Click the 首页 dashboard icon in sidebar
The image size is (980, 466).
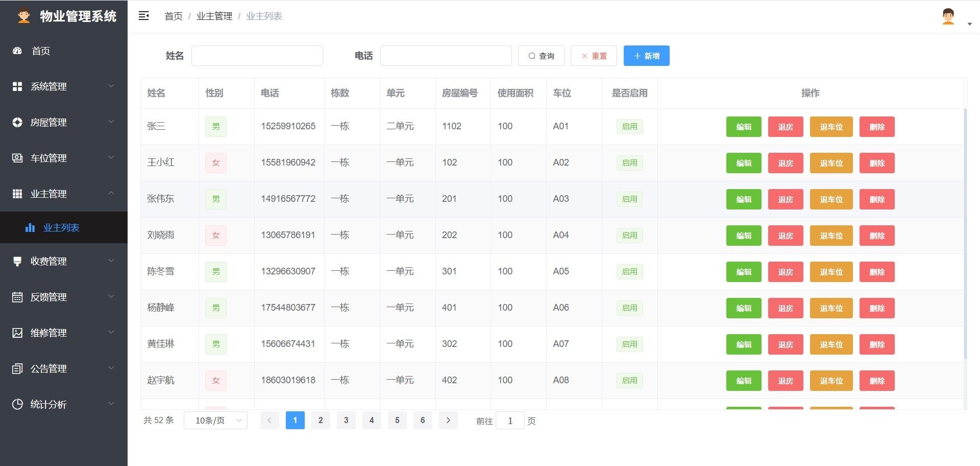(x=17, y=51)
